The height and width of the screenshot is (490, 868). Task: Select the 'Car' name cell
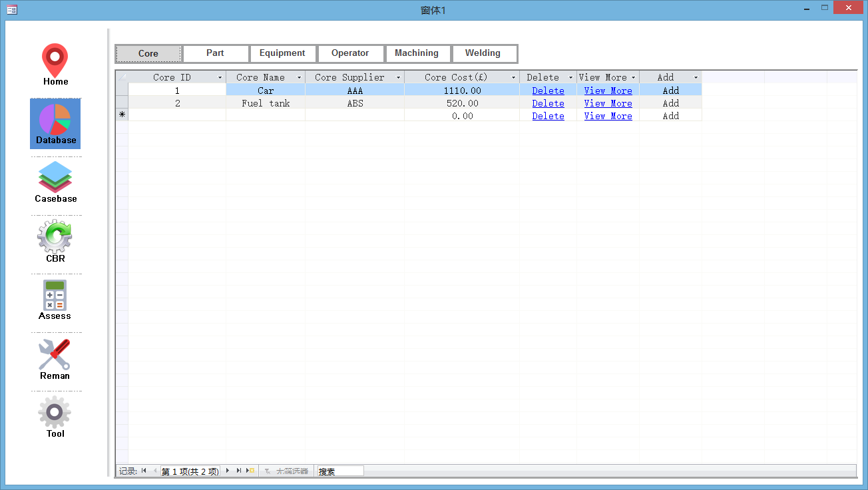coord(266,91)
